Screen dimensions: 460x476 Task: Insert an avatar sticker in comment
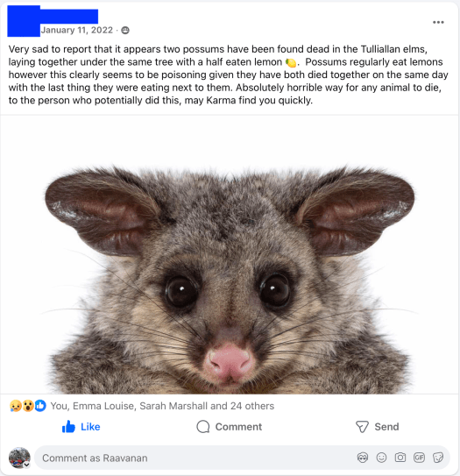(x=363, y=458)
